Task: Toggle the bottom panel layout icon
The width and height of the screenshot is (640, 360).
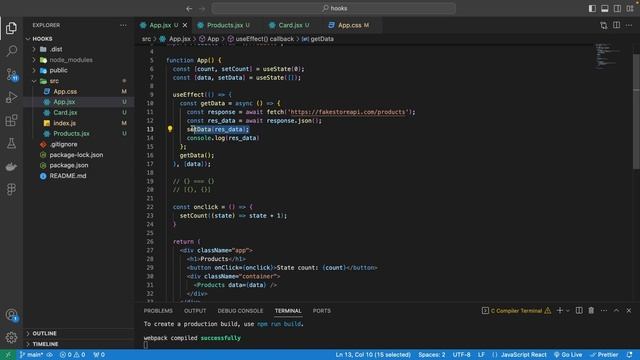Action: [x=604, y=9]
